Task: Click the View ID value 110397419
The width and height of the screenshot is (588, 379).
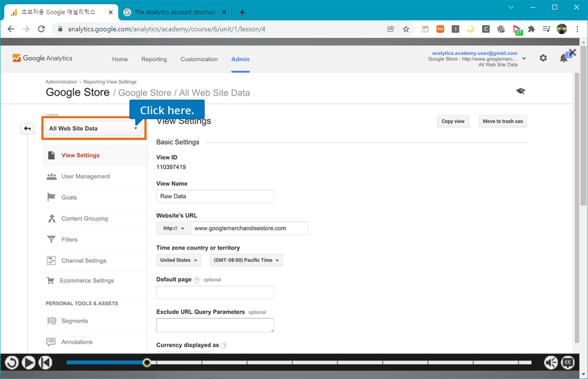Action: 172,167
